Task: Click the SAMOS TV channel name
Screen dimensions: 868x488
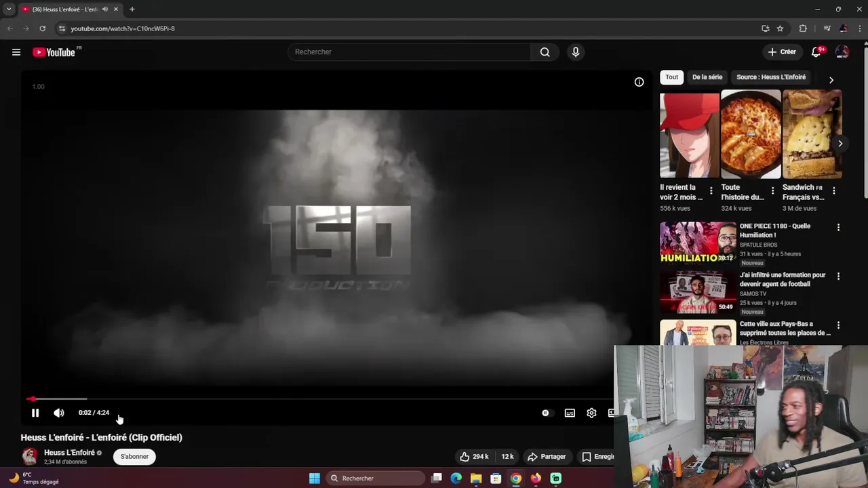Action: point(753,293)
